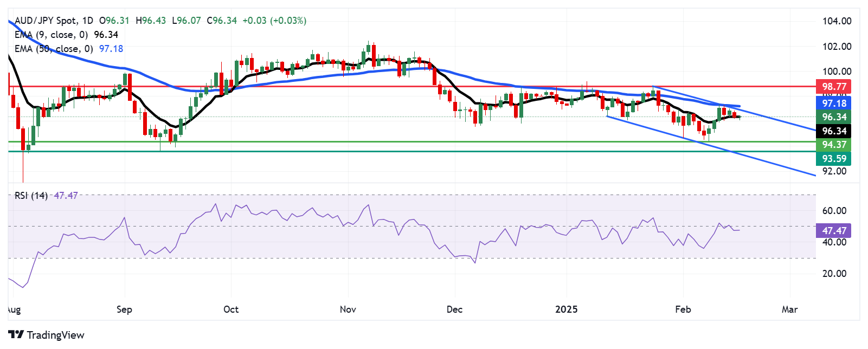Click the green 96.34 price label

click(x=833, y=117)
